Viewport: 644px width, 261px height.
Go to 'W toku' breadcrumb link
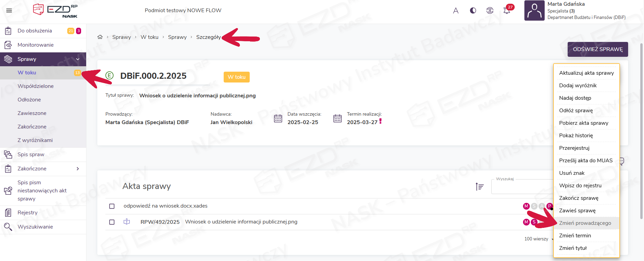(149, 37)
